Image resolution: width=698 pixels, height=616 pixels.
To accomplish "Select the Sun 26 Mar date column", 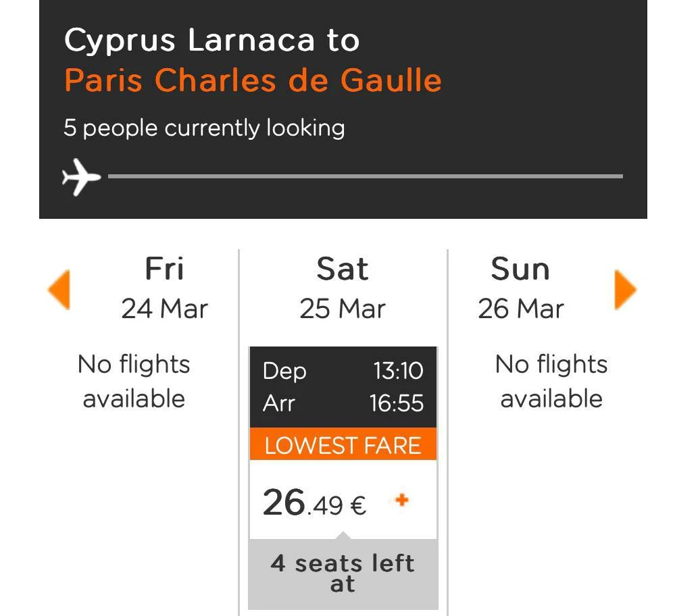I will click(x=520, y=288).
